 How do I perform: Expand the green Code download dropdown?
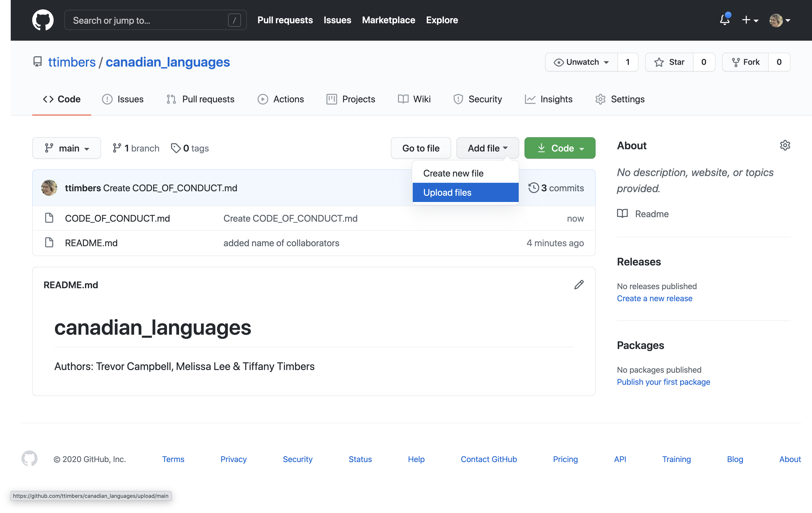tap(560, 148)
